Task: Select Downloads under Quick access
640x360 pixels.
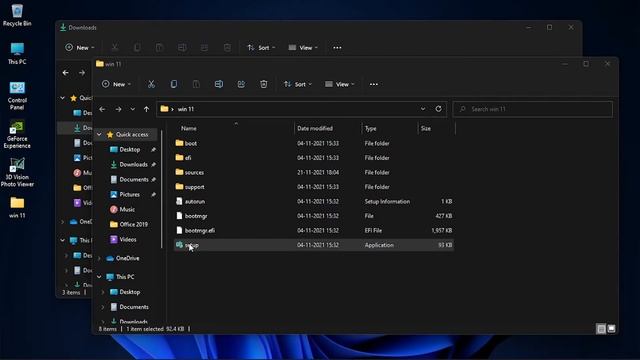Action: 133,164
